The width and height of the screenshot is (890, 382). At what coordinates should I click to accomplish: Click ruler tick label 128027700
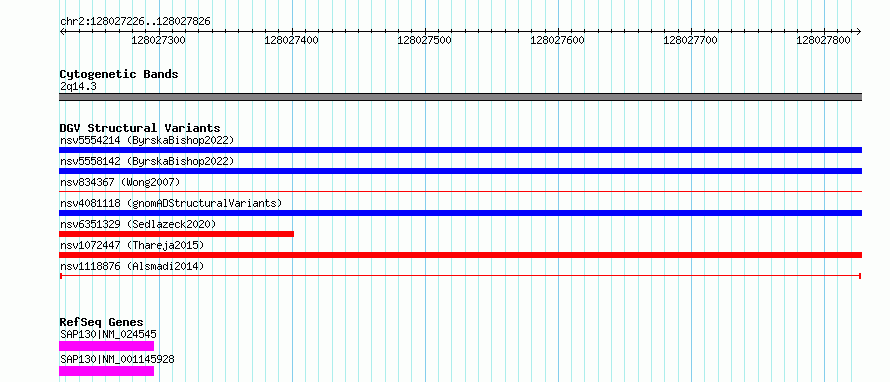690,40
